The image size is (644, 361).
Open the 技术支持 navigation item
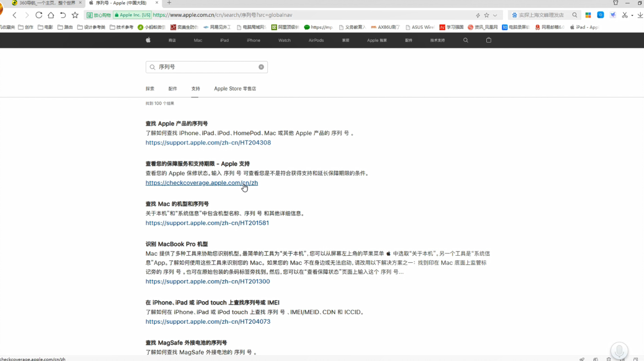438,40
